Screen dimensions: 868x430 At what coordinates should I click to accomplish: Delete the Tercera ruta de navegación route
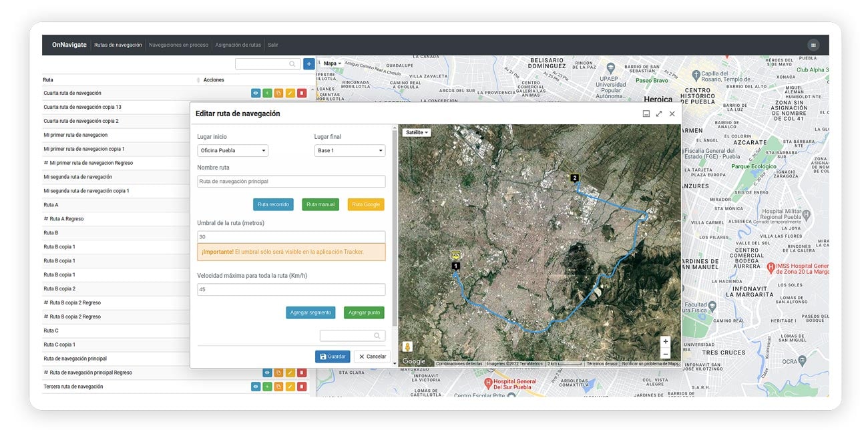click(x=301, y=387)
